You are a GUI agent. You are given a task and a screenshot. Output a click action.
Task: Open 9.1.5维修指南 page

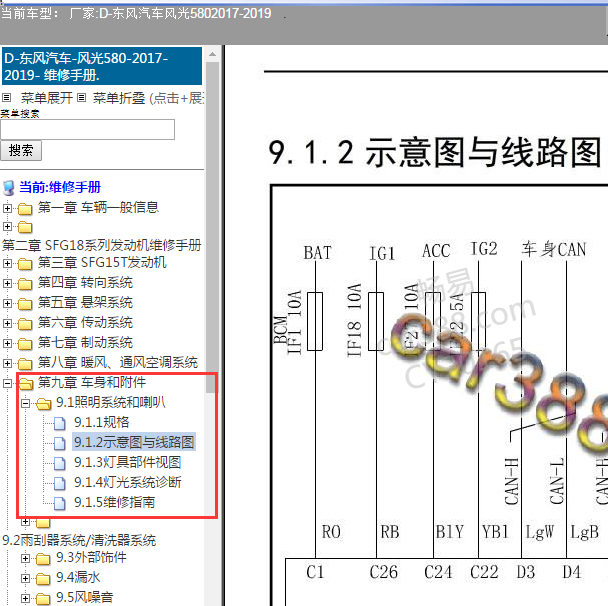(x=114, y=502)
